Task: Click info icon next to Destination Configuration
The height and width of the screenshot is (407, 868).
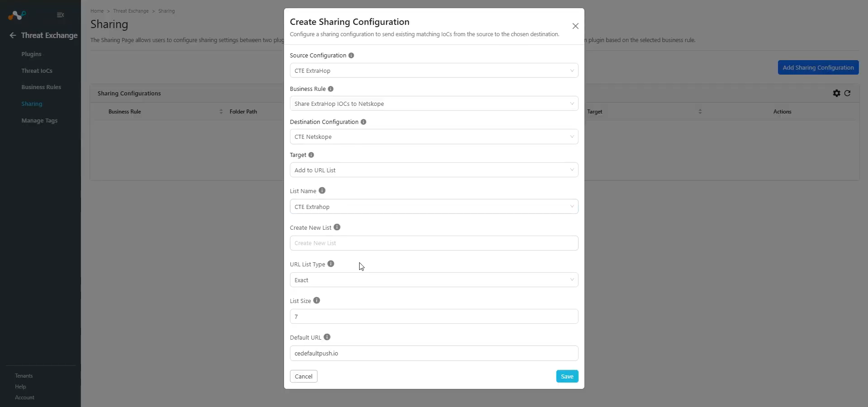Action: 363,122
